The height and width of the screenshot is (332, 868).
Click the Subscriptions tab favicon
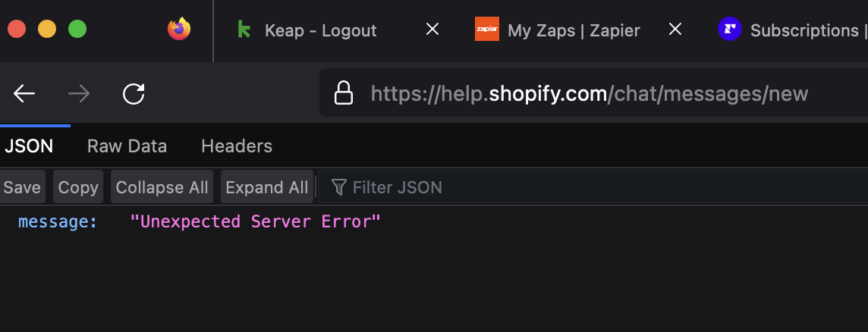pos(729,30)
